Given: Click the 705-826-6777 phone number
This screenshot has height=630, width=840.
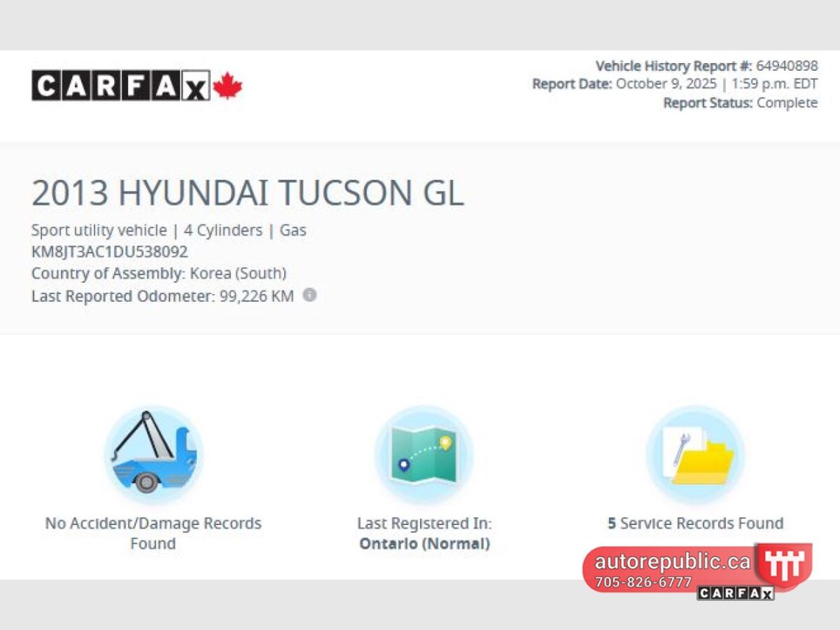Looking at the screenshot, I should point(643,582).
